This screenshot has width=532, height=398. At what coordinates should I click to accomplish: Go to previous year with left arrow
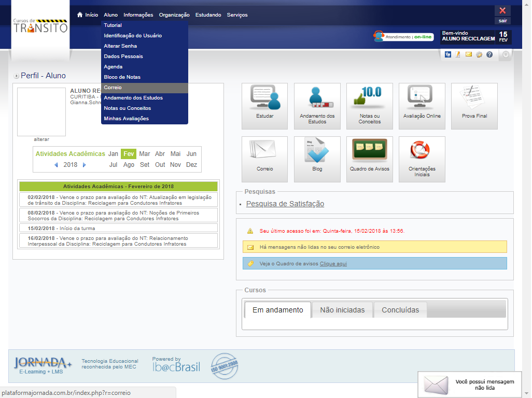click(x=57, y=165)
